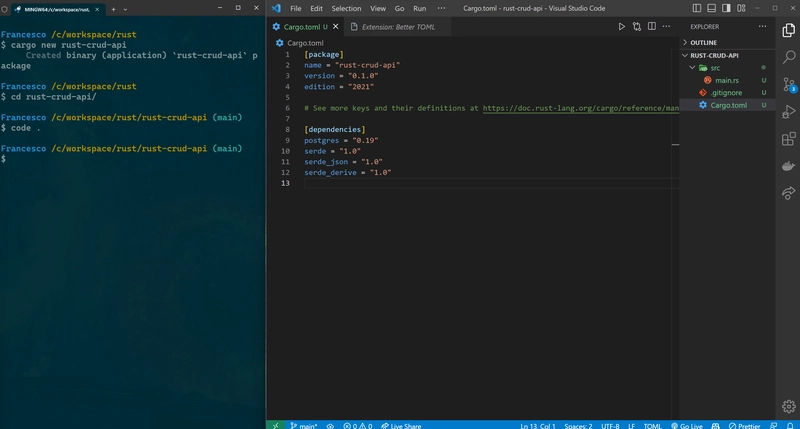This screenshot has width=800, height=429.
Task: Open the Docker view icon
Action: (789, 166)
